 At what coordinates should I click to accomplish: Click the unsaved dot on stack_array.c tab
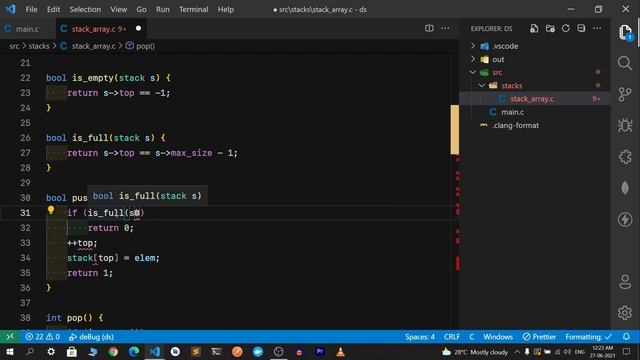(138, 29)
